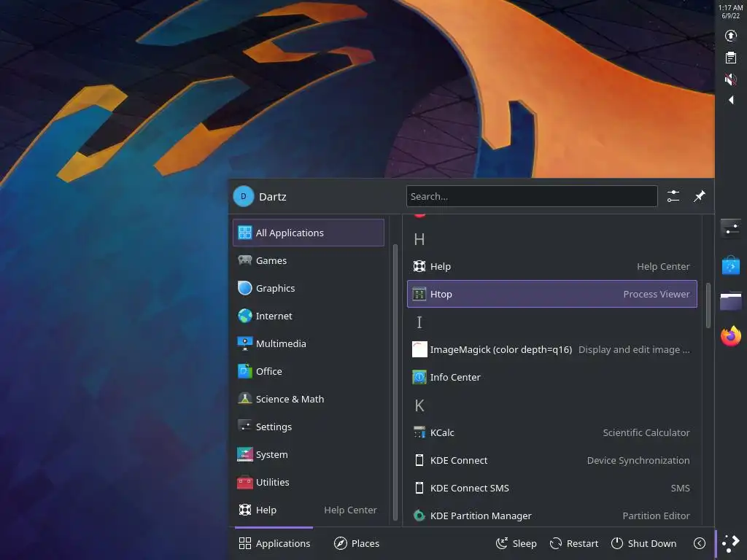The width and height of the screenshot is (747, 560).
Task: Click the KDE Partition Manager icon
Action: 419,516
